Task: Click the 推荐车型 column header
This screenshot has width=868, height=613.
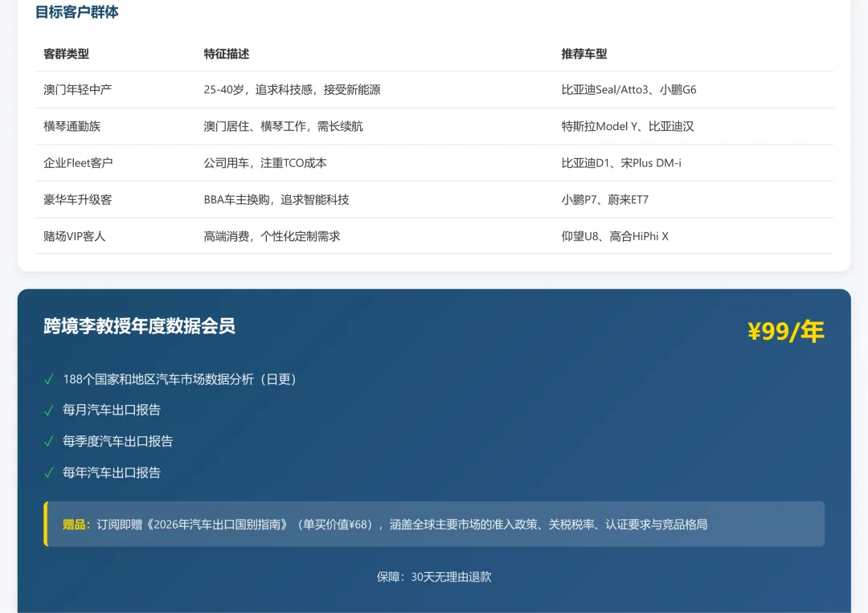Action: point(584,54)
